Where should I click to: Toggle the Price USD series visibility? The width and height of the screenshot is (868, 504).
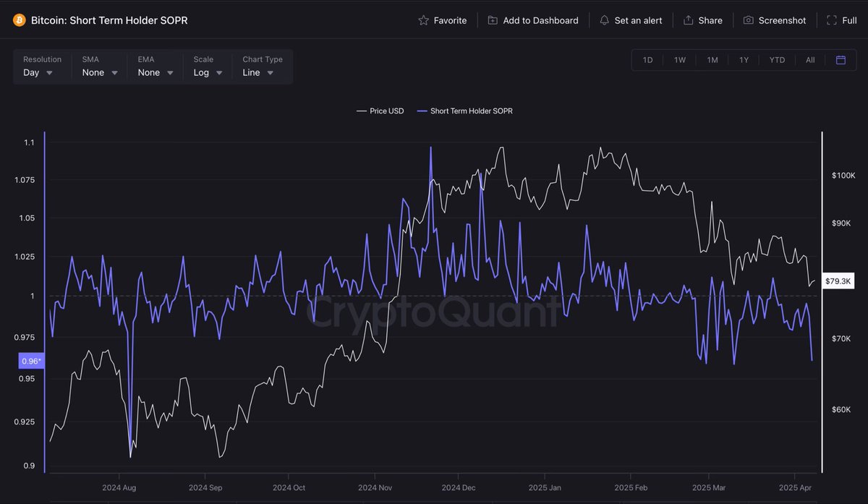tap(380, 111)
